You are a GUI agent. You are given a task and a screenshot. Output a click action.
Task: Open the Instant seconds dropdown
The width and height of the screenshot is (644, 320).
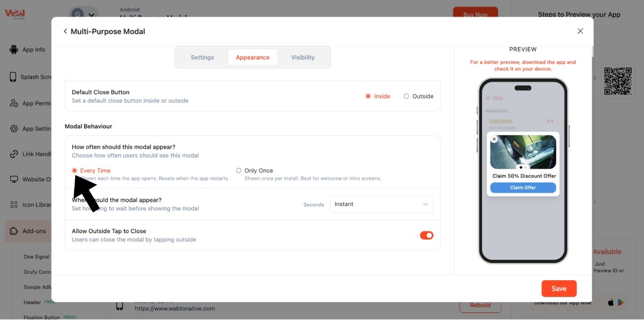381,204
